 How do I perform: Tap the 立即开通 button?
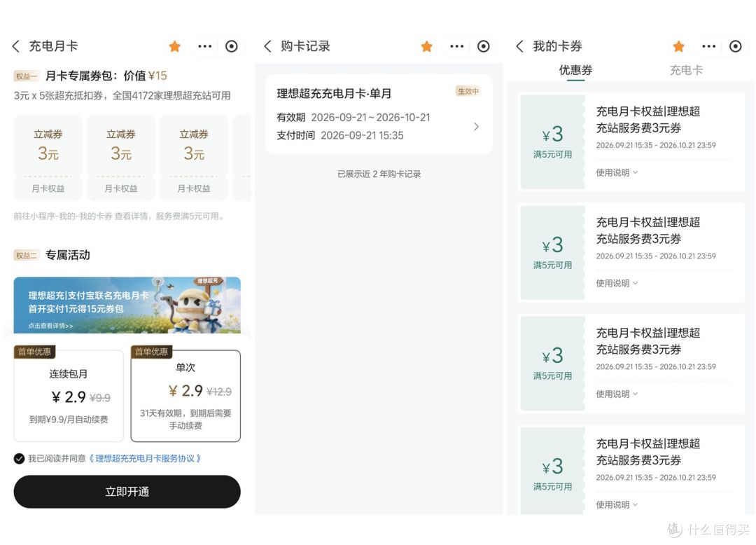(x=127, y=492)
